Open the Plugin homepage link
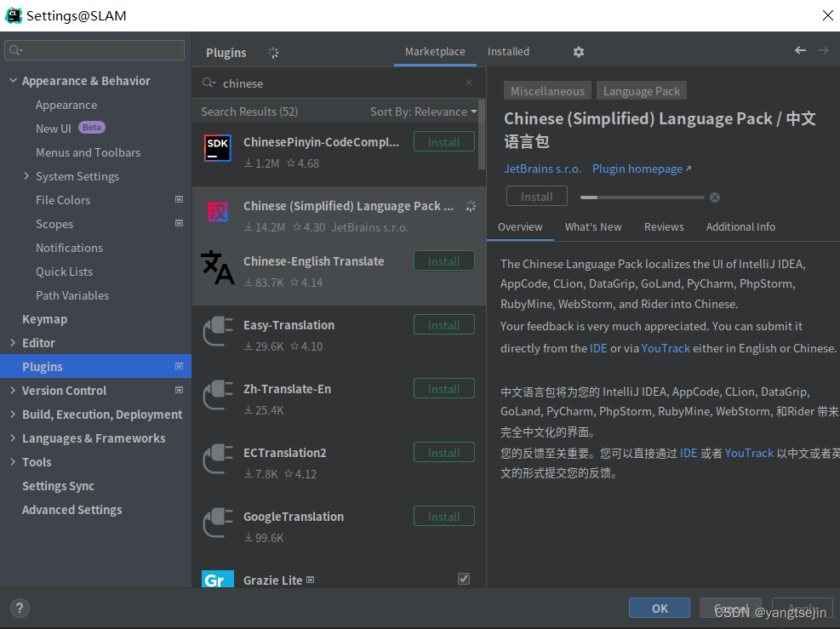Image resolution: width=840 pixels, height=629 pixels. 641,169
